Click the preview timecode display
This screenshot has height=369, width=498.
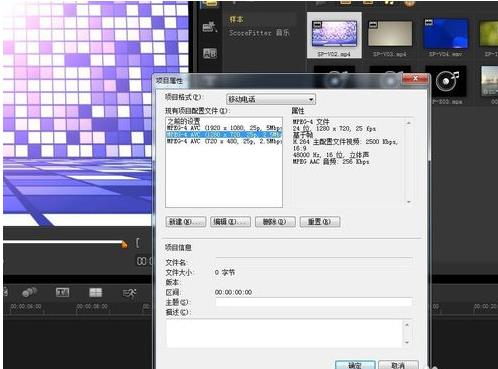pos(144,261)
